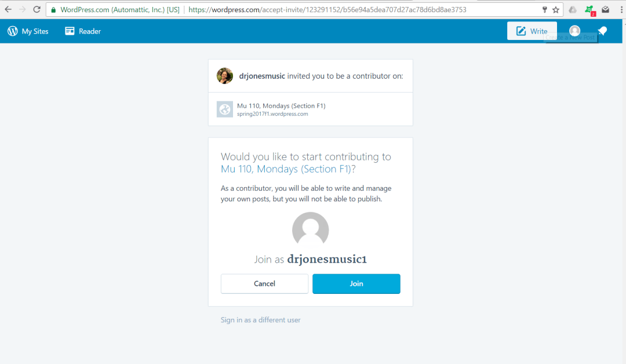
Task: Open My Sites in the masterbar
Action: coord(28,31)
